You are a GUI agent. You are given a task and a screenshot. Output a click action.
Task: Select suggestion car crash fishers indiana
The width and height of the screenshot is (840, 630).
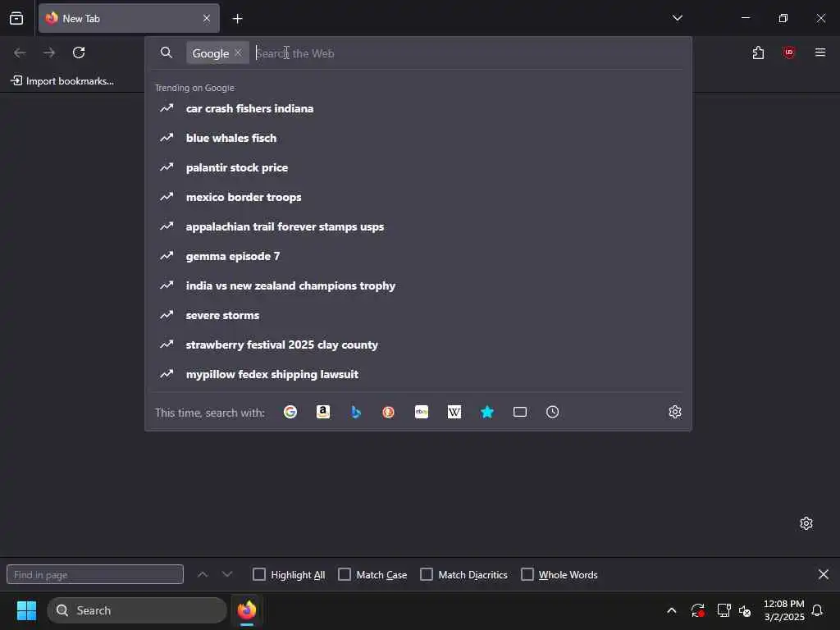(x=418, y=108)
